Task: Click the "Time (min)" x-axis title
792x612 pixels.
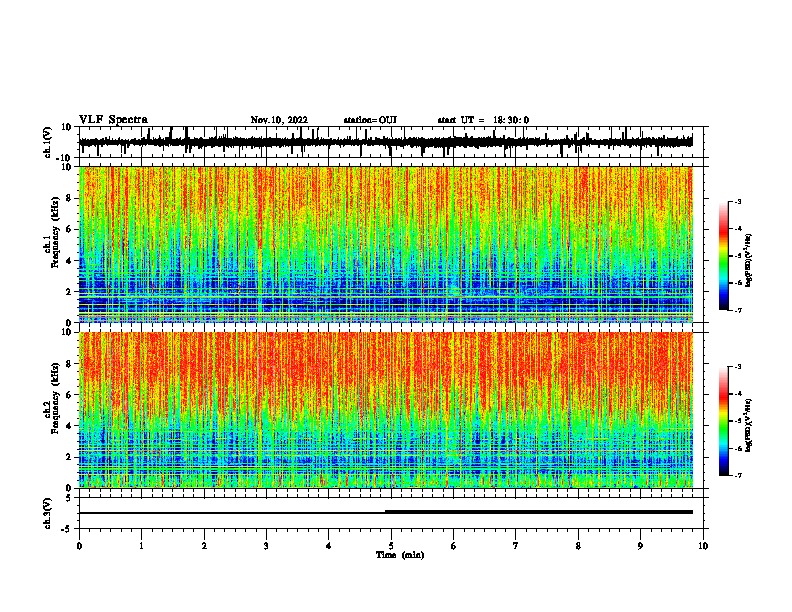Action: click(x=400, y=555)
